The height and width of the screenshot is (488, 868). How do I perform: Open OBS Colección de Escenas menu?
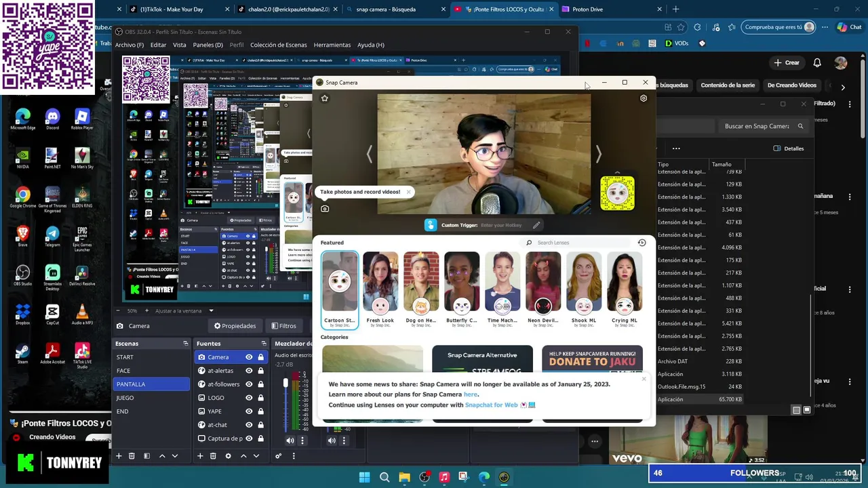[279, 45]
